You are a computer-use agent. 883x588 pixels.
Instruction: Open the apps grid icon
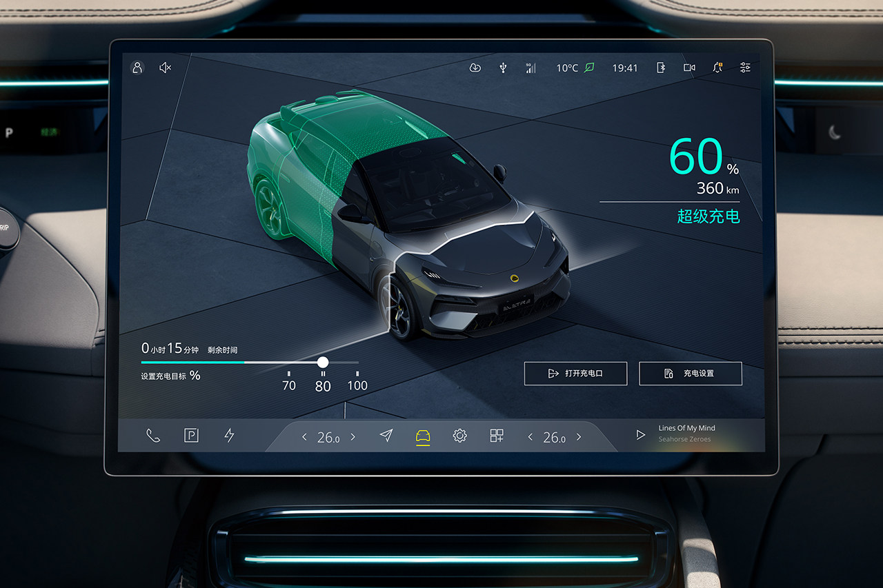click(497, 436)
